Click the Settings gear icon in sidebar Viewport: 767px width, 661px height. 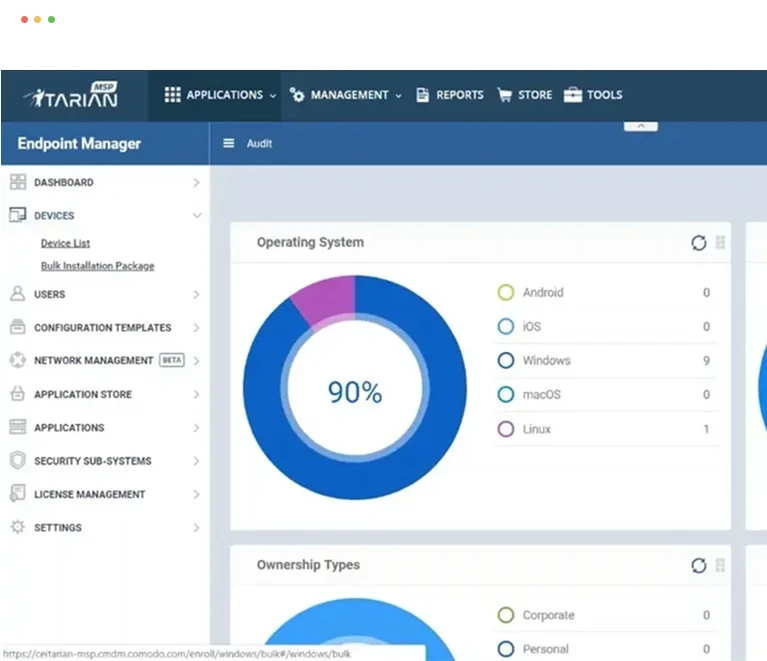coord(17,527)
